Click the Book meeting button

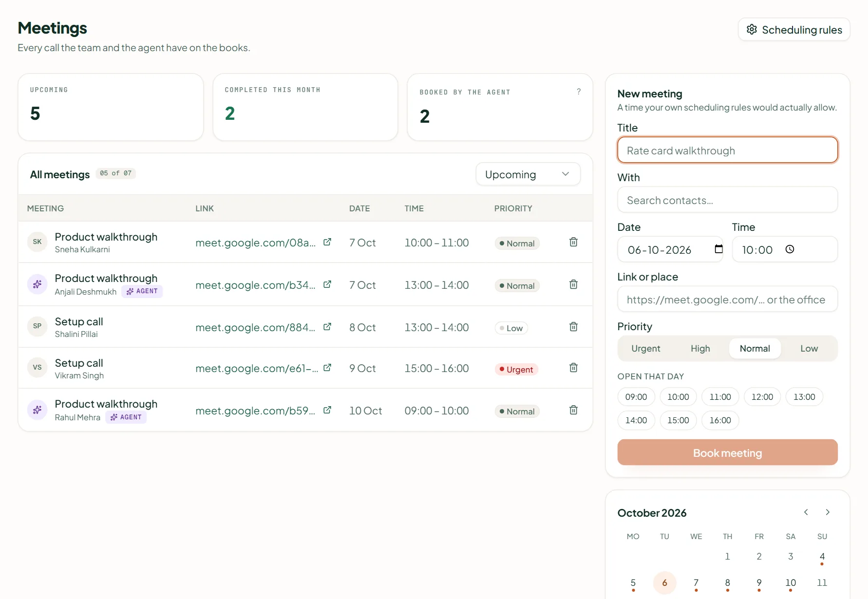(727, 452)
